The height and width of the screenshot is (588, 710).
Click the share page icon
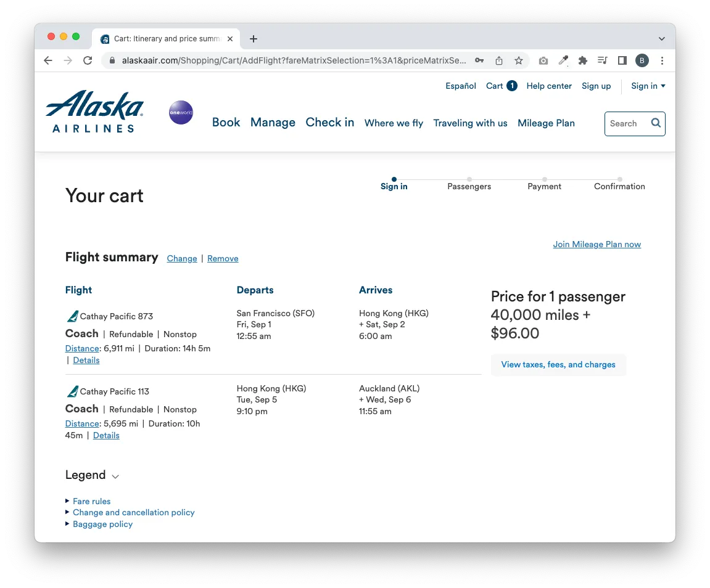499,60
